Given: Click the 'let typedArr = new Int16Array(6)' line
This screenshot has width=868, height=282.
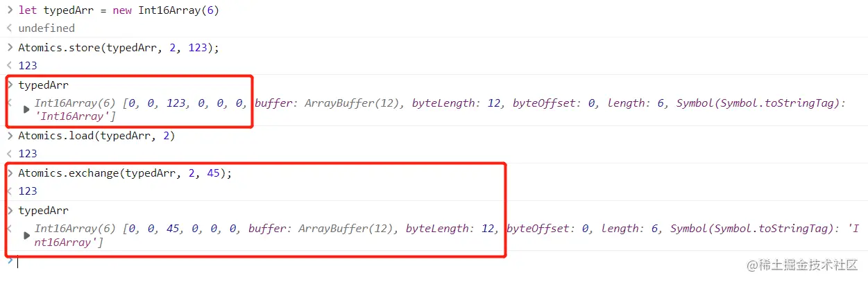Looking at the screenshot, I should [x=119, y=10].
